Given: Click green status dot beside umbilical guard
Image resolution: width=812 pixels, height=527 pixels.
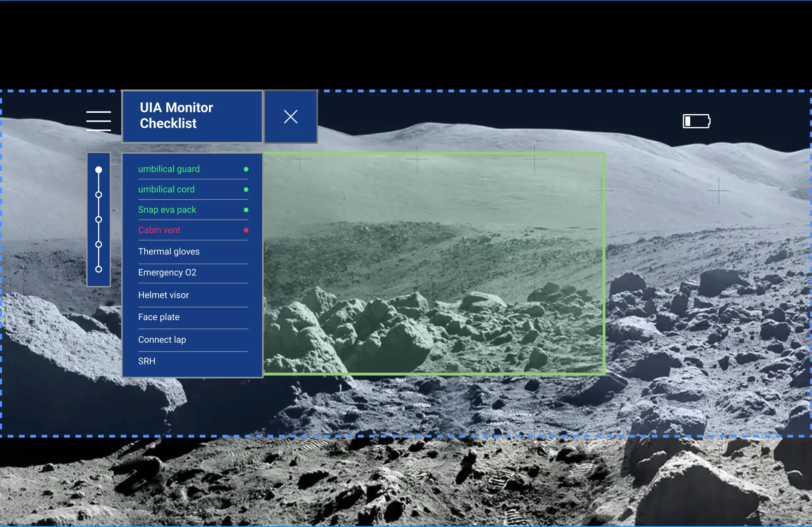Looking at the screenshot, I should (246, 169).
